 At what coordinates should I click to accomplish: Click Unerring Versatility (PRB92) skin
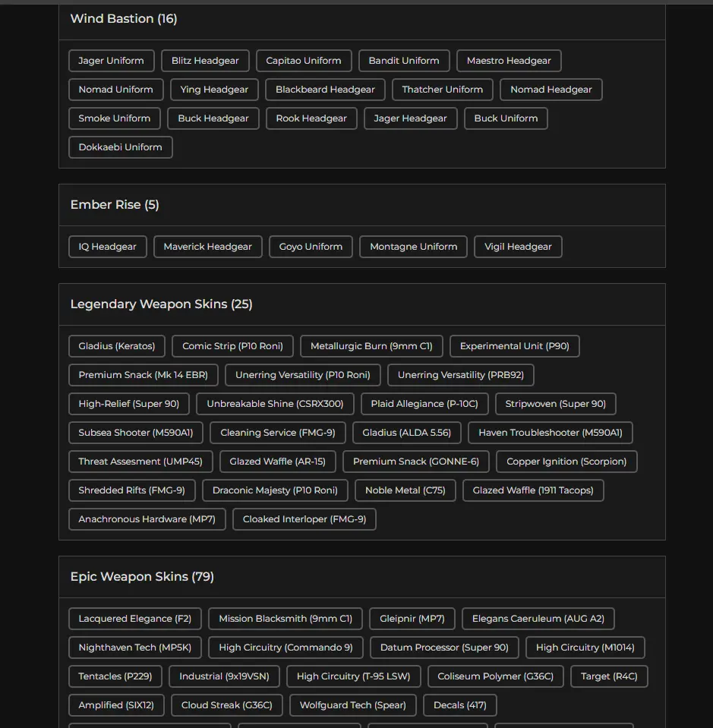pyautogui.click(x=461, y=375)
